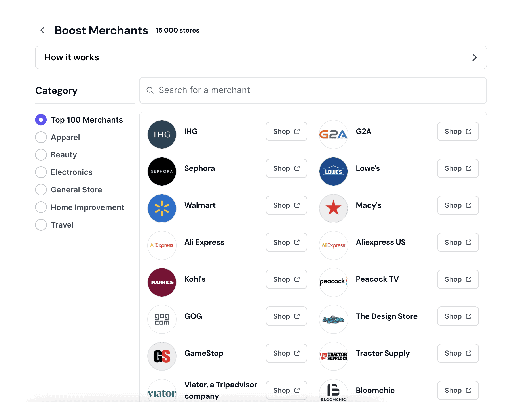Choose the Travel category option
Screen dimensions: 532x402
click(x=41, y=225)
